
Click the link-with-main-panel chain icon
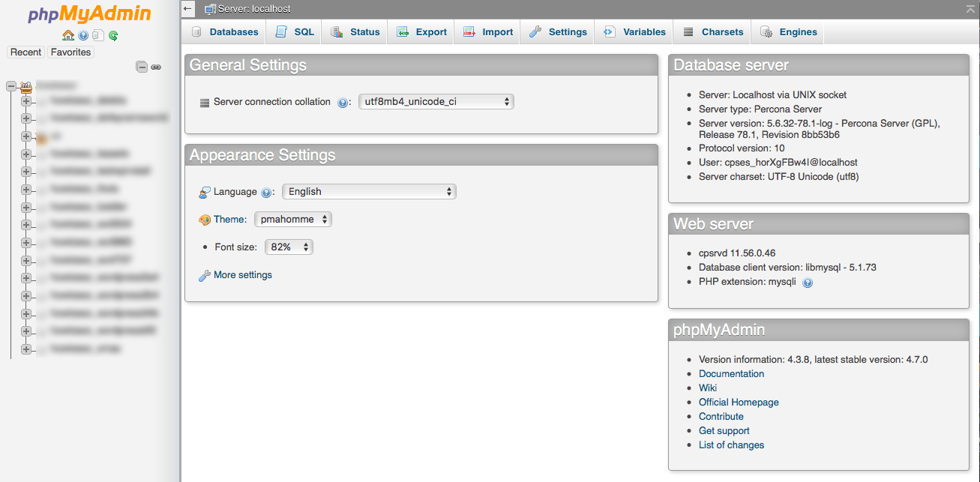click(156, 67)
